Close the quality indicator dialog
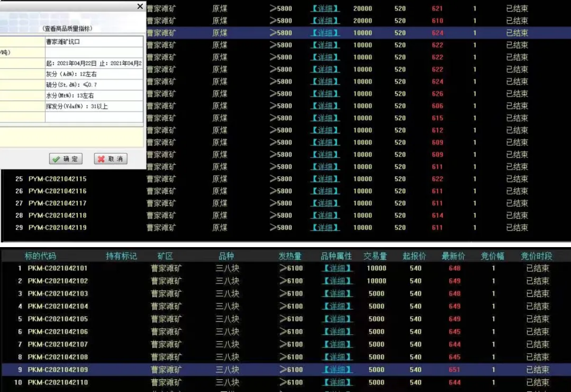Screen dimensions: 571x392 140,7
